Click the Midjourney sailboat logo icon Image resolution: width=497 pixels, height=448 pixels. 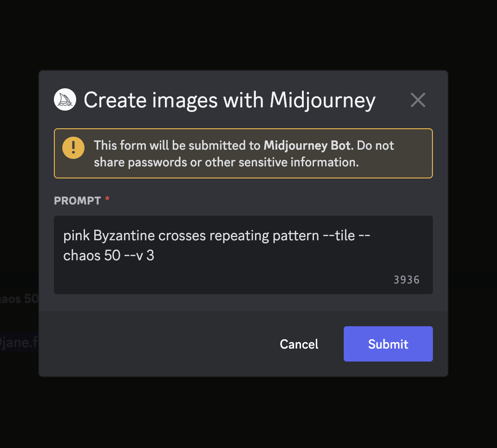65,99
